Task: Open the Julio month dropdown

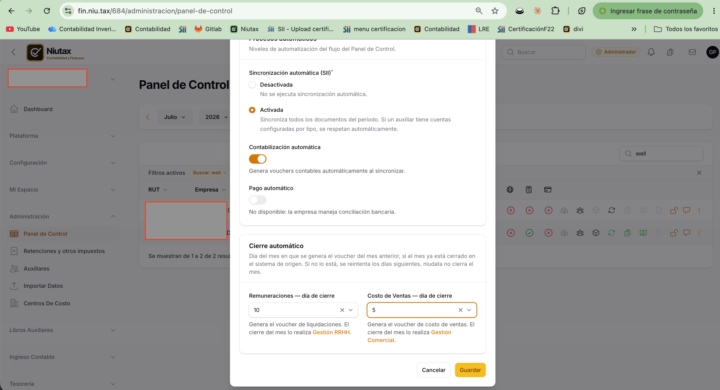Action: coord(174,117)
